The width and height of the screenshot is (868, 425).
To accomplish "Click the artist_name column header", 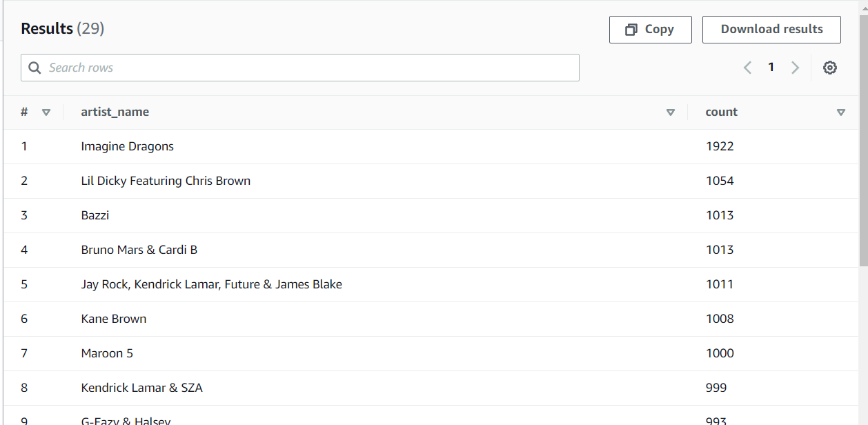I will (115, 112).
